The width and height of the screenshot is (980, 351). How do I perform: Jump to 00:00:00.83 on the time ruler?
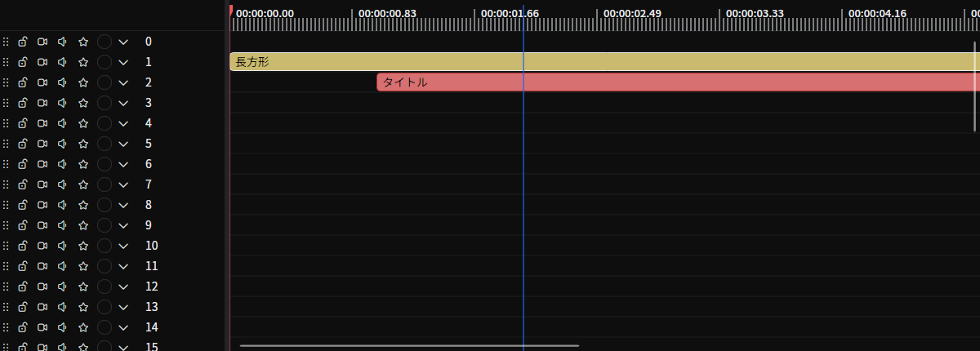(x=387, y=13)
